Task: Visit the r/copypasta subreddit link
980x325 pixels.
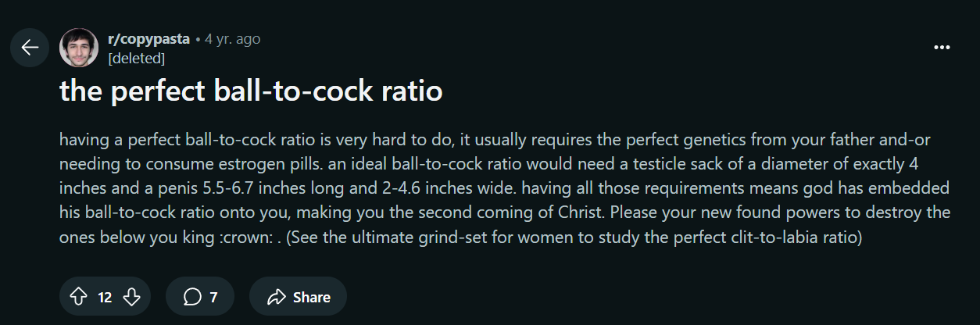Action: point(148,39)
